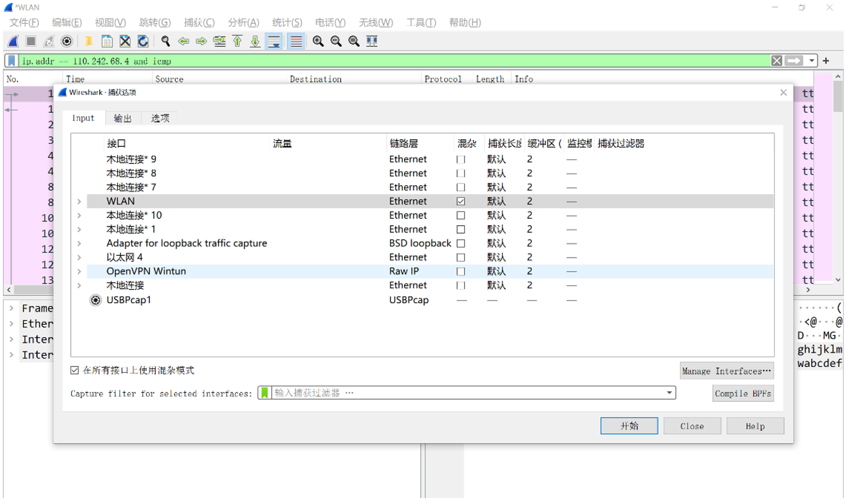Image resolution: width=846 pixels, height=504 pixels.
Task: Click Manage Interfaces button
Action: click(x=727, y=371)
